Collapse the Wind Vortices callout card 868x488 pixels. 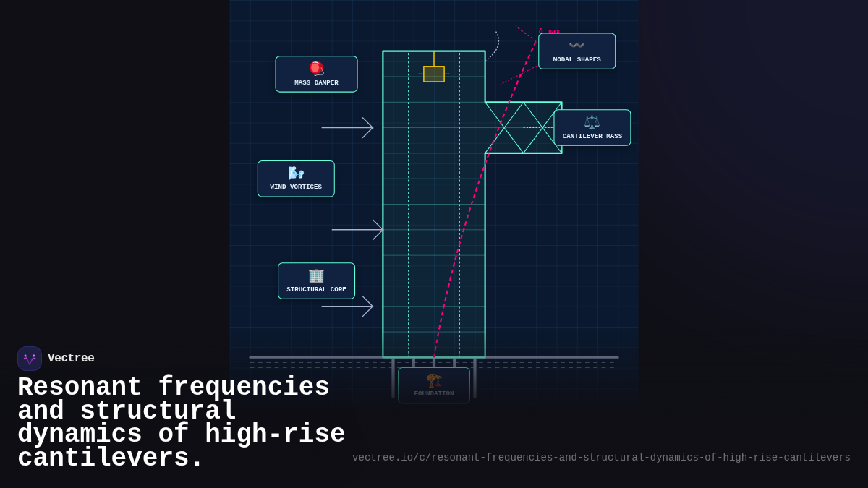(296, 179)
